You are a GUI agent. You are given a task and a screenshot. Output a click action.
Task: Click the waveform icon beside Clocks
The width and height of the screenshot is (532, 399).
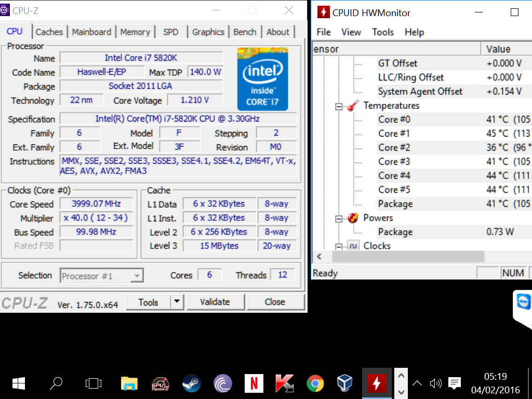point(353,245)
